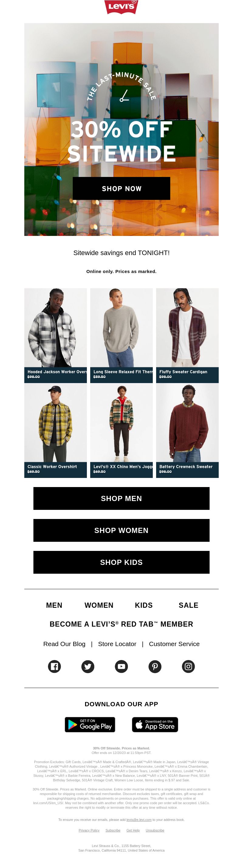Screen dimensions: 243x868
Task: Click the Google Play badge
Action: [x=90, y=724]
